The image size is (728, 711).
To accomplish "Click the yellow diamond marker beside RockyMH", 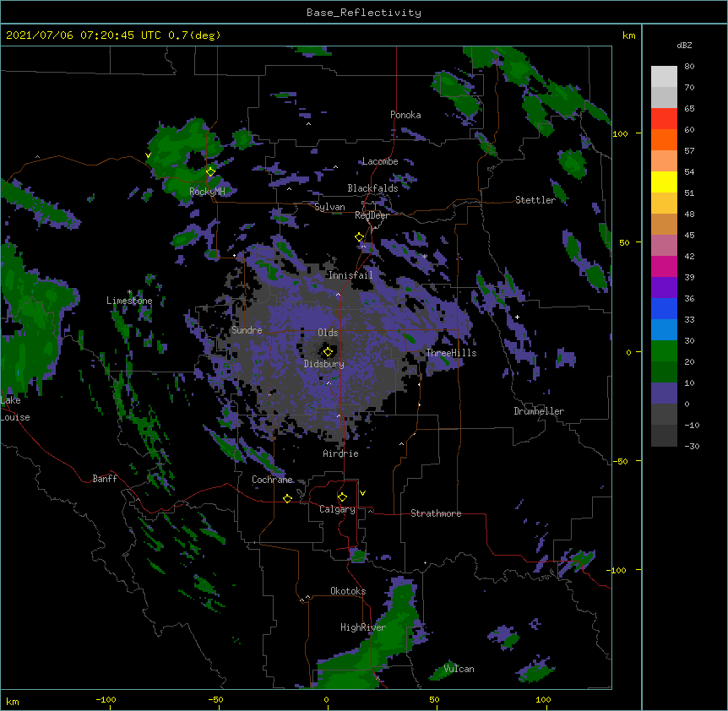I will tap(211, 172).
